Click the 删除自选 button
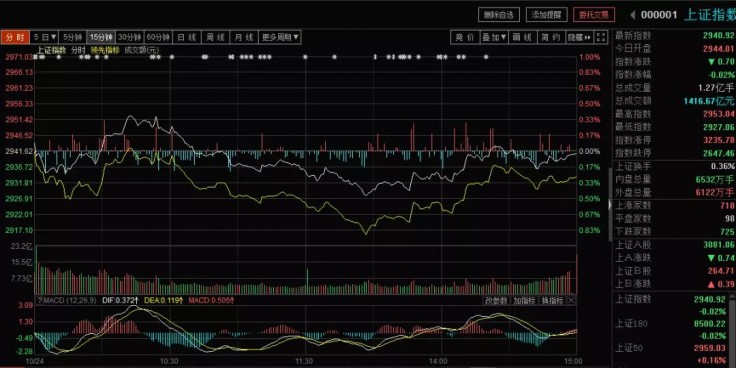The image size is (736, 368). (499, 15)
